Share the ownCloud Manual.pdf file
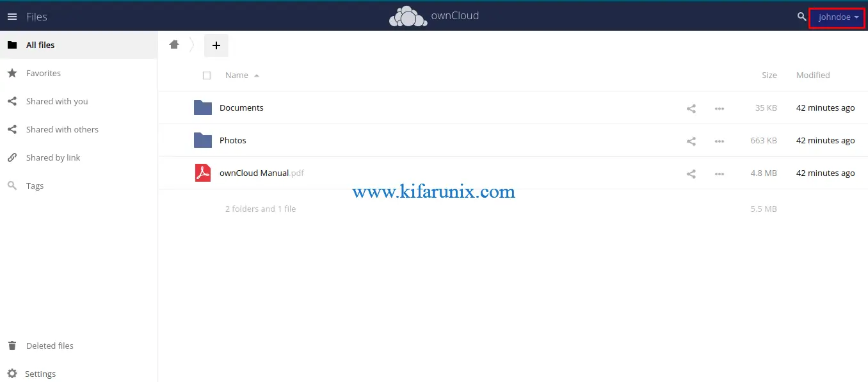 coord(691,174)
